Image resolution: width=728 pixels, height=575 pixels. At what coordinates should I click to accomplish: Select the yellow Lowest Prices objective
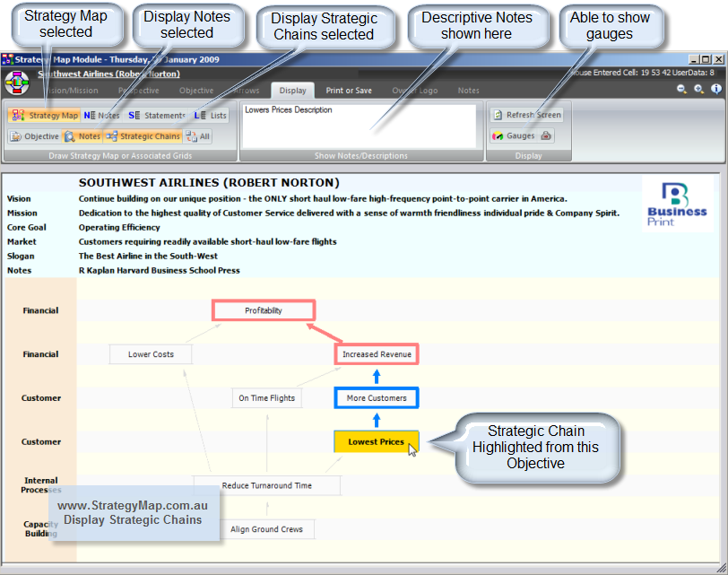pyautogui.click(x=377, y=441)
